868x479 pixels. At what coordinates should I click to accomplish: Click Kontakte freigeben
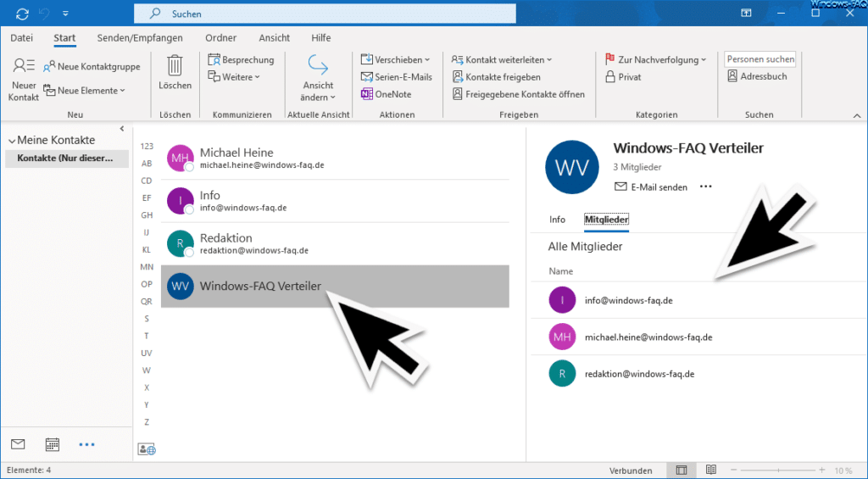tap(496, 77)
